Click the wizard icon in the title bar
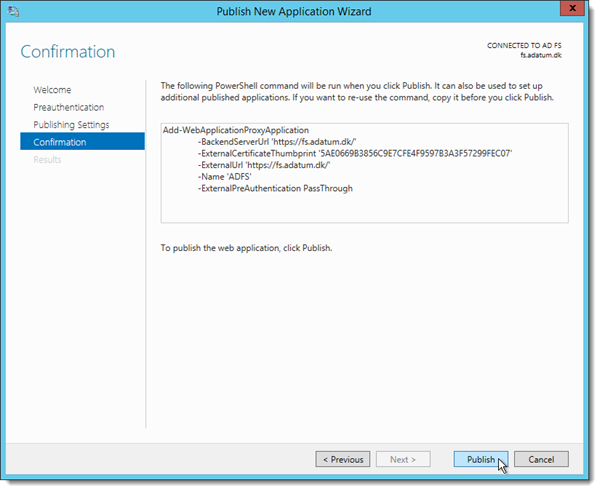Screen dimensions: 600x491 (x=13, y=11)
